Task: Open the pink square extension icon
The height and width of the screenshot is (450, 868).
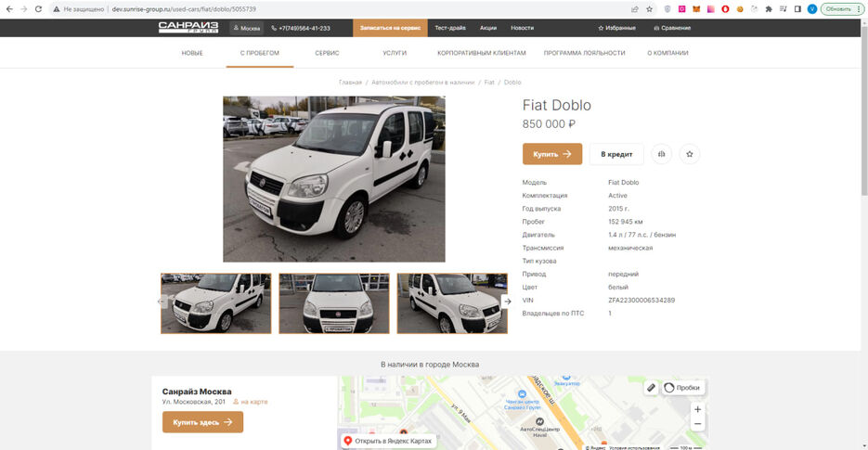Action: [x=682, y=9]
